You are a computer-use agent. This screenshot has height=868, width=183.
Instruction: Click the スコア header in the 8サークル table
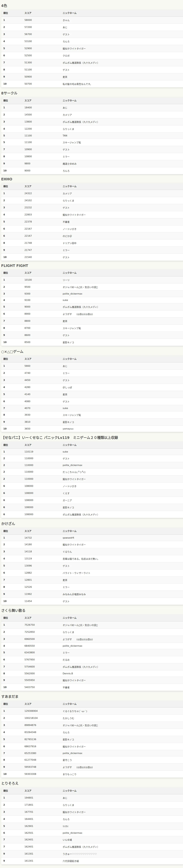28,100
